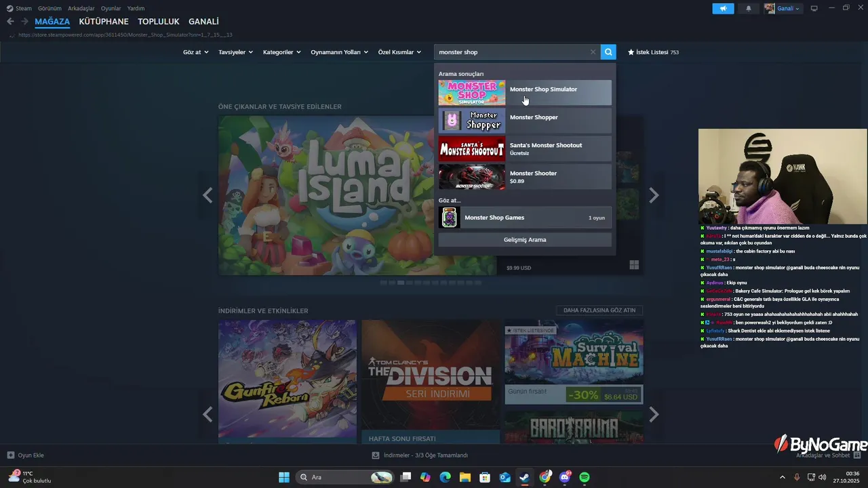This screenshot has height=488, width=868.
Task: Expand the Özel Kısımlar dropdown
Action: 399,52
